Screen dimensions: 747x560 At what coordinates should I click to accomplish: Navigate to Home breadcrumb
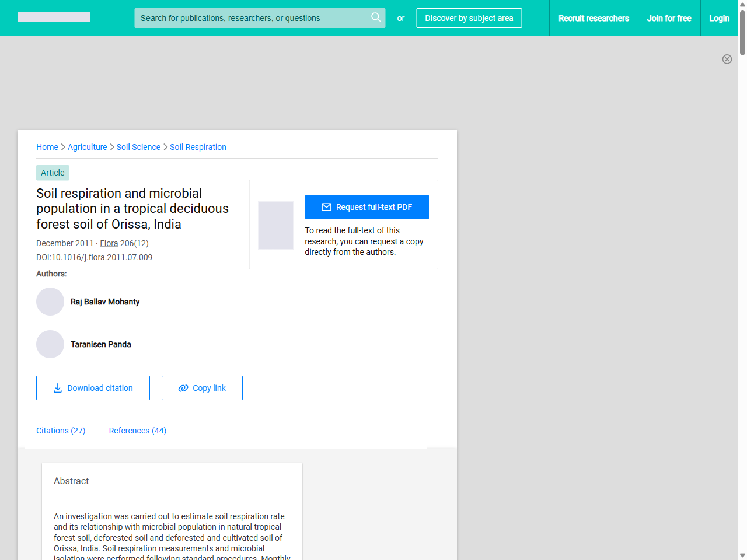(47, 147)
